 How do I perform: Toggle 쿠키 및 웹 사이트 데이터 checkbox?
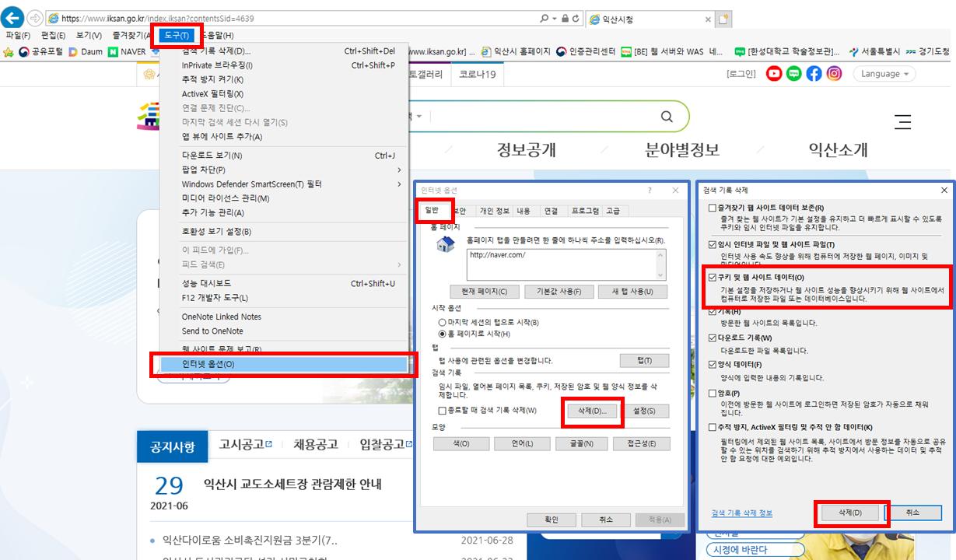pyautogui.click(x=713, y=277)
